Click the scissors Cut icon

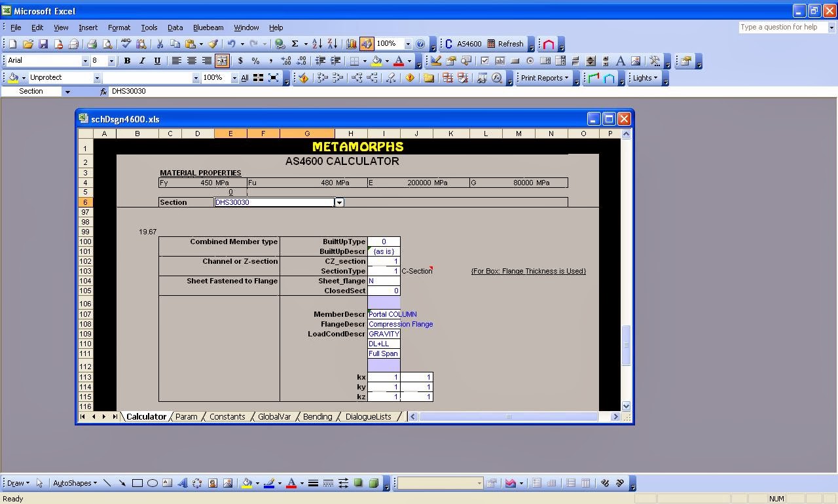click(x=160, y=44)
